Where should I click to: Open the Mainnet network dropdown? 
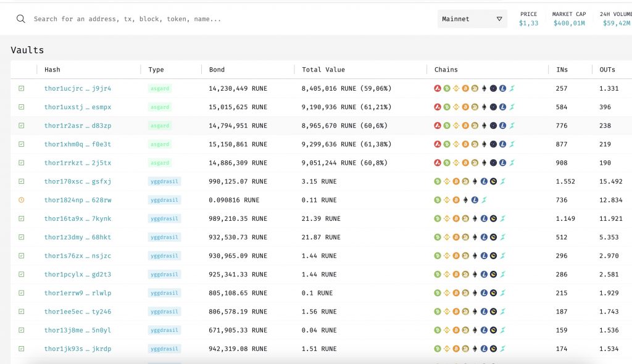[472, 19]
